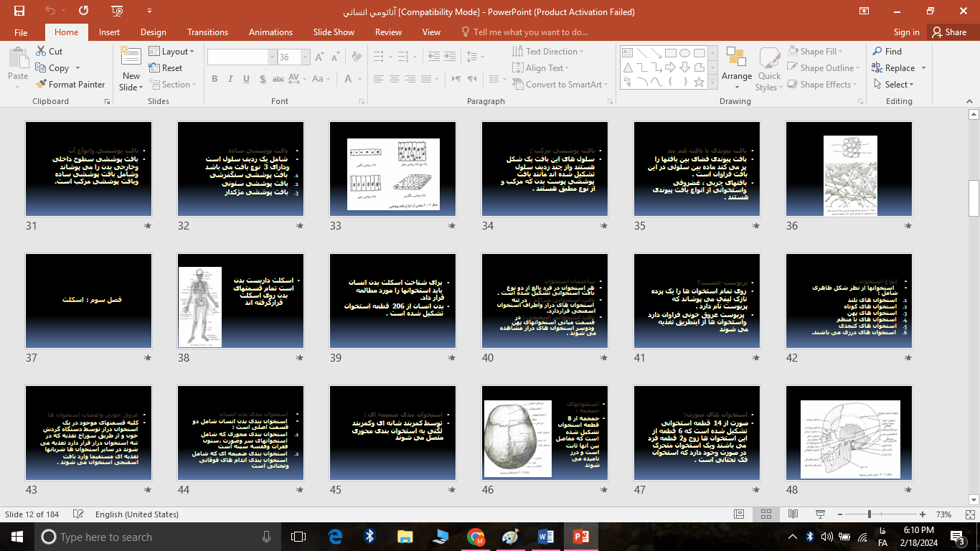This screenshot has height=551, width=980.
Task: Click the Save icon in title bar
Action: click(x=19, y=11)
